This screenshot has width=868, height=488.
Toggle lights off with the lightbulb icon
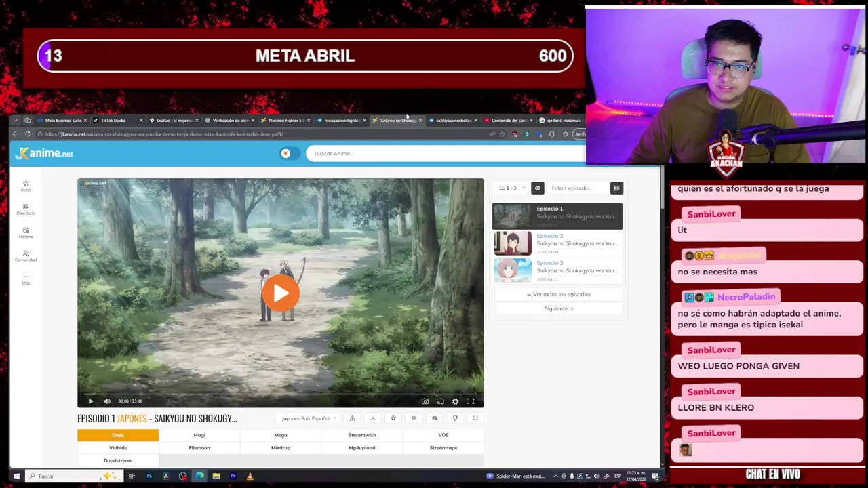coord(455,418)
